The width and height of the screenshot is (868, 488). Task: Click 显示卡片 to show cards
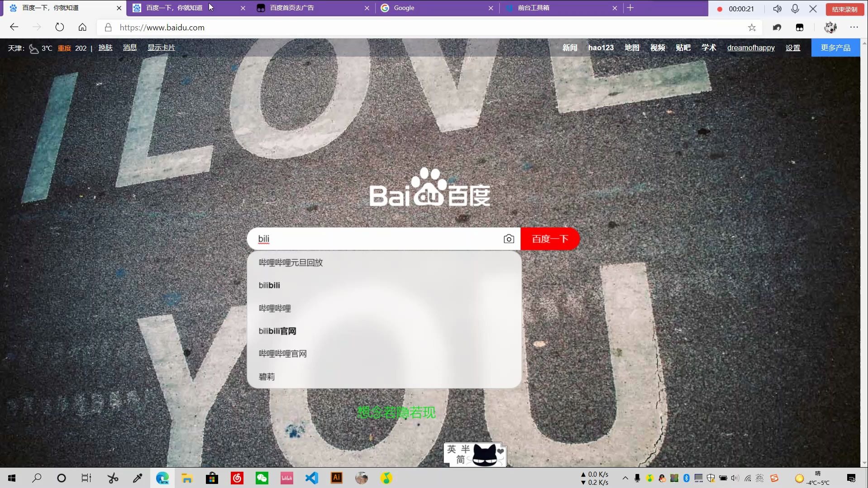(x=161, y=48)
